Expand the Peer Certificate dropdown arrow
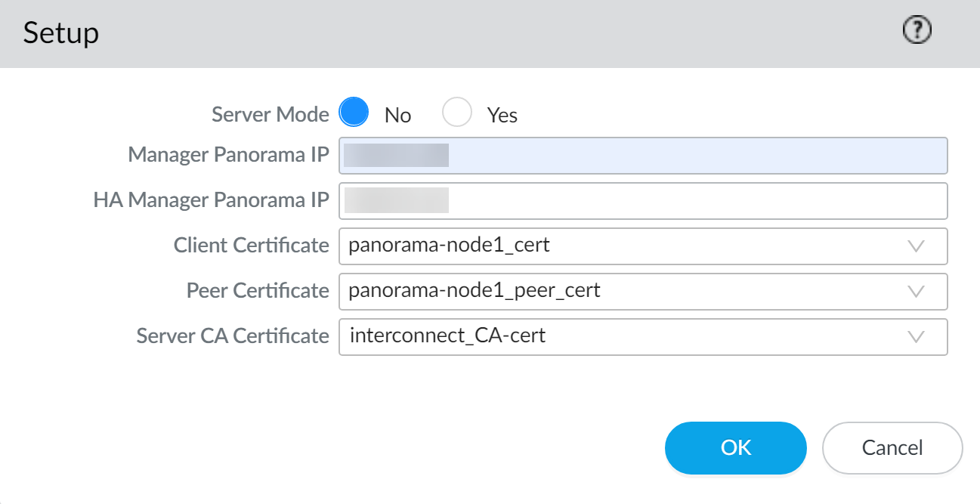980x504 pixels. (916, 292)
